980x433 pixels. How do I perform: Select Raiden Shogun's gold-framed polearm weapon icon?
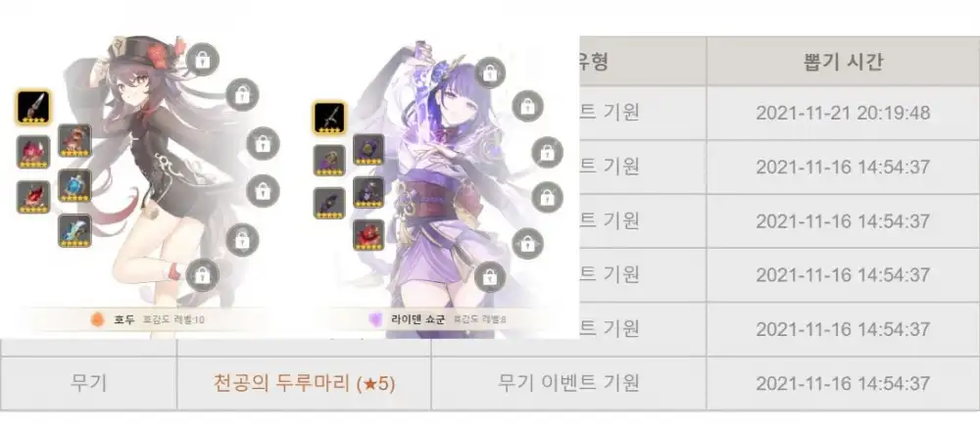coord(329,119)
